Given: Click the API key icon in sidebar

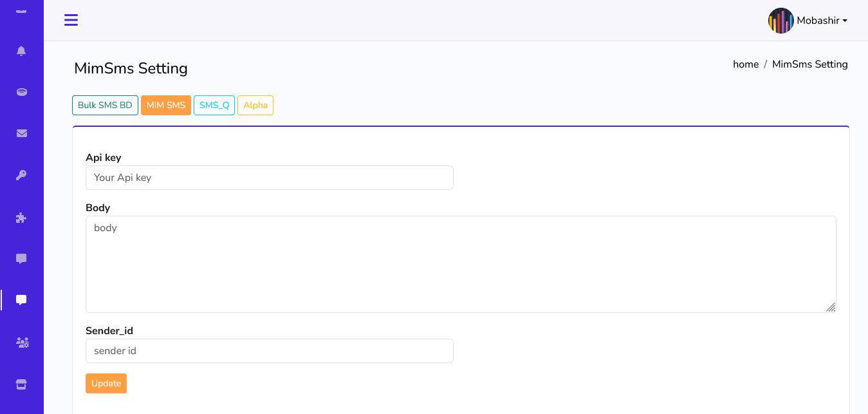Looking at the screenshot, I should coord(21,175).
